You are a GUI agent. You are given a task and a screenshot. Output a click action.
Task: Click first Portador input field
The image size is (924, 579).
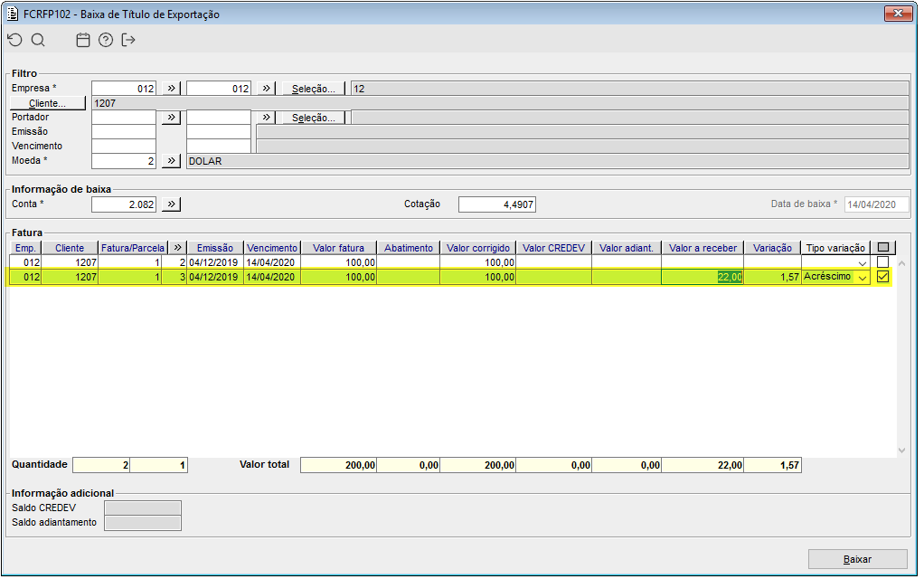124,118
